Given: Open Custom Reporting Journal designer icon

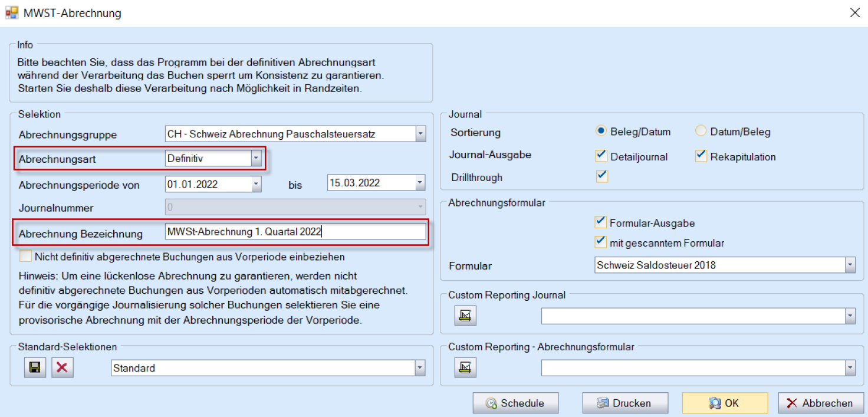Looking at the screenshot, I should click(x=465, y=316).
